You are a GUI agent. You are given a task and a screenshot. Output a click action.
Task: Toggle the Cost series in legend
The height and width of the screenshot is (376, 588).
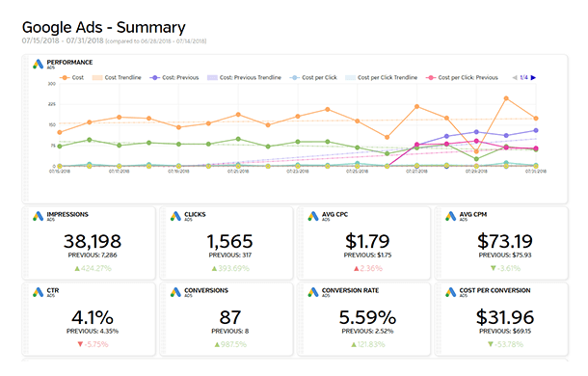(x=71, y=78)
